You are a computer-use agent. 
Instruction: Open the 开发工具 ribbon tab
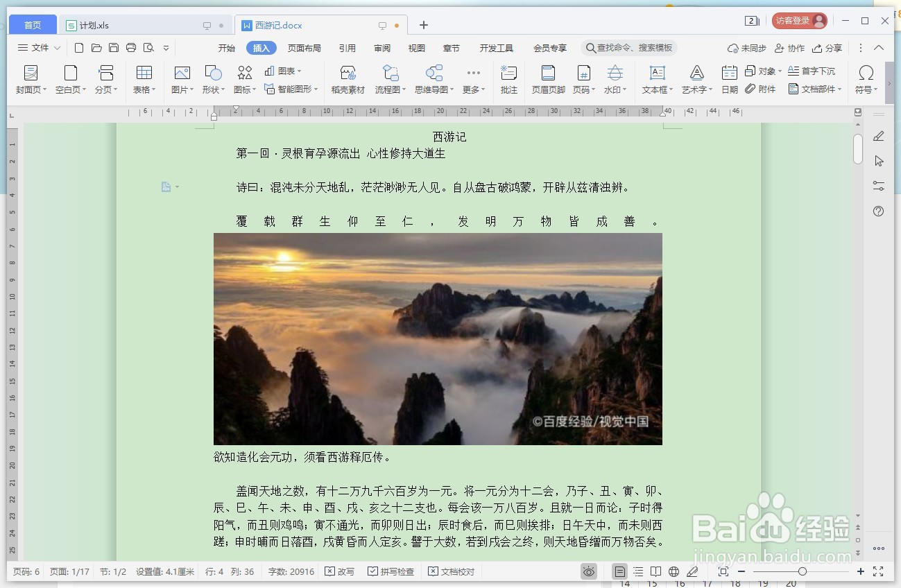coord(497,48)
